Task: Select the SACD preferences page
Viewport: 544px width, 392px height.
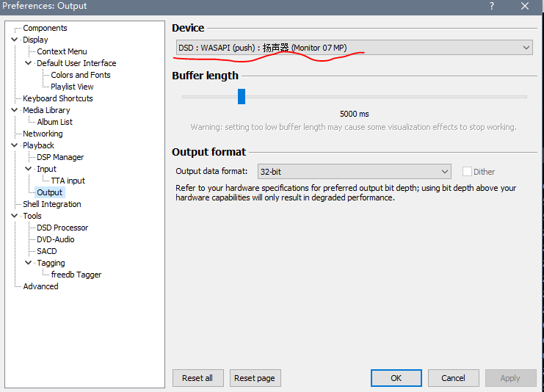Action: coord(46,251)
